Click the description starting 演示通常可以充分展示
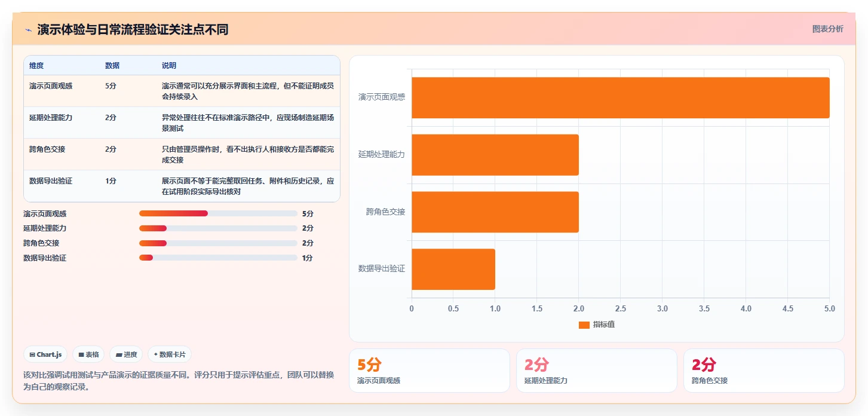Image resolution: width=868 pixels, height=416 pixels. click(x=248, y=91)
